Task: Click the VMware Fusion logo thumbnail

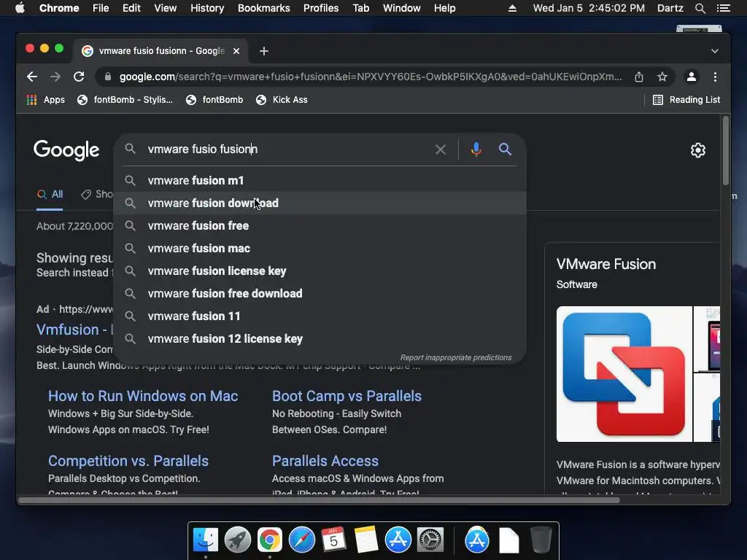Action: tap(624, 374)
